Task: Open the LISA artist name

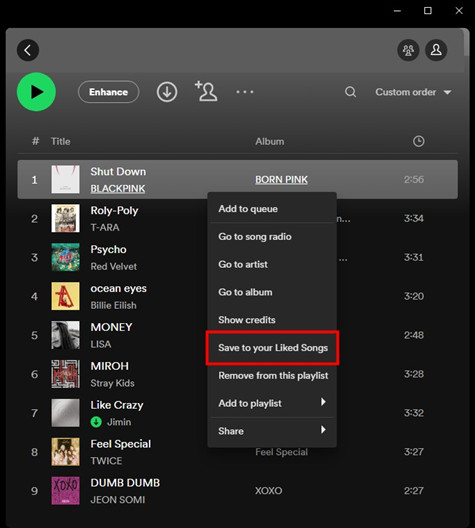Action: (x=101, y=344)
